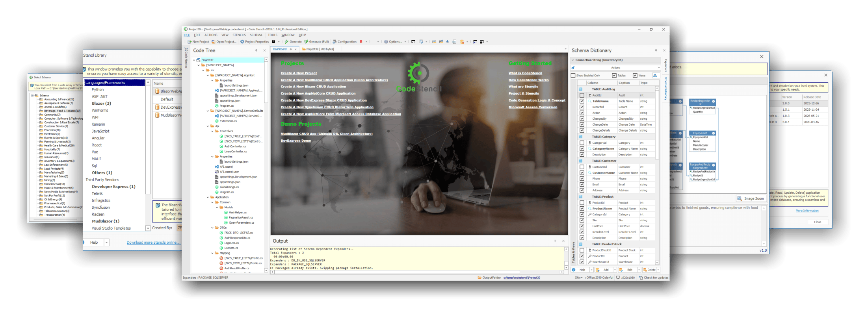Check the AuditId column checkbox
Viewport: 868px width, 315px height.
click(582, 95)
